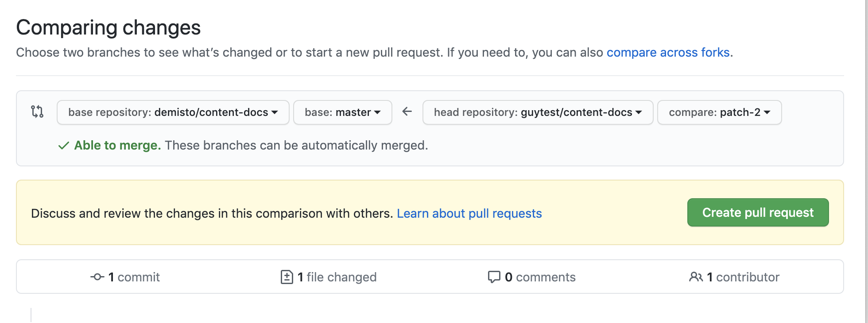
Task: Follow the compare across forks link
Action: point(668,52)
